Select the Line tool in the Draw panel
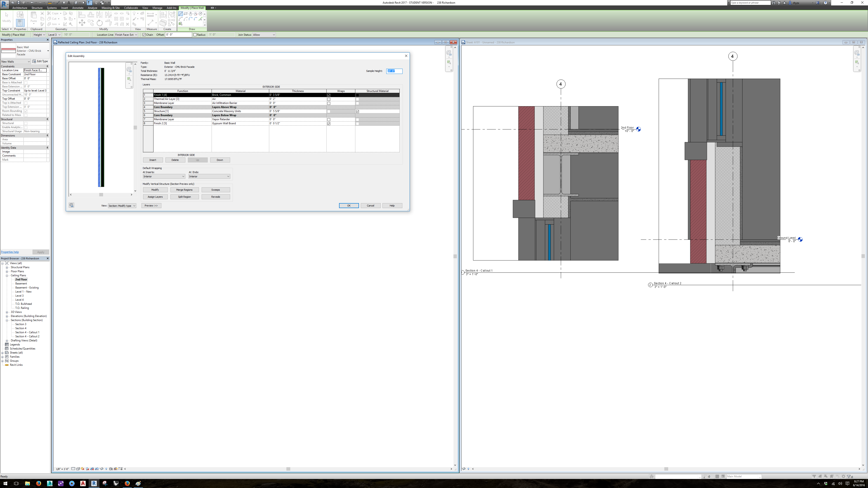Image resolution: width=868 pixels, height=488 pixels. [181, 14]
